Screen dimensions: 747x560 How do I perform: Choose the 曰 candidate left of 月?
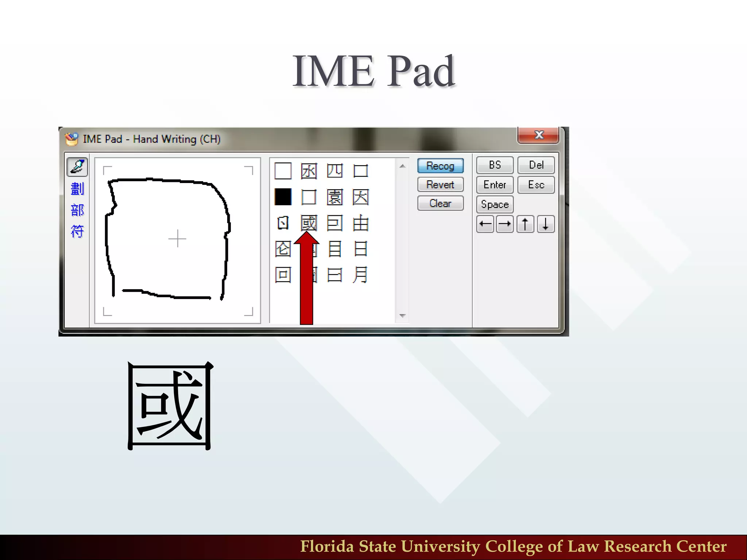tap(334, 275)
